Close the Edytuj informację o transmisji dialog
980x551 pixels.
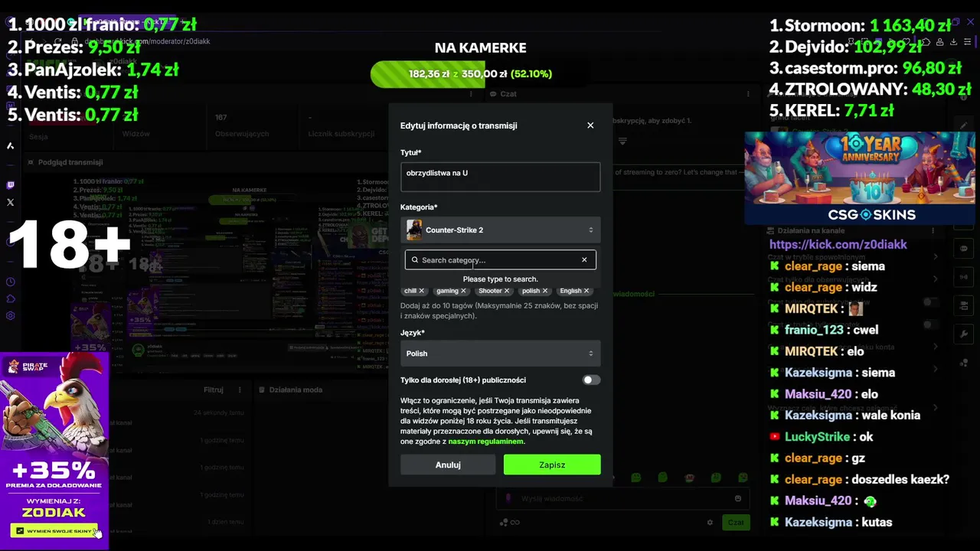tap(590, 126)
